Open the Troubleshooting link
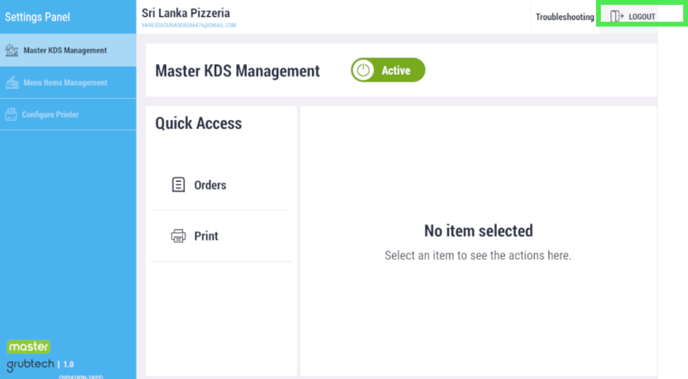Screen dimensions: 688x379 pos(565,17)
